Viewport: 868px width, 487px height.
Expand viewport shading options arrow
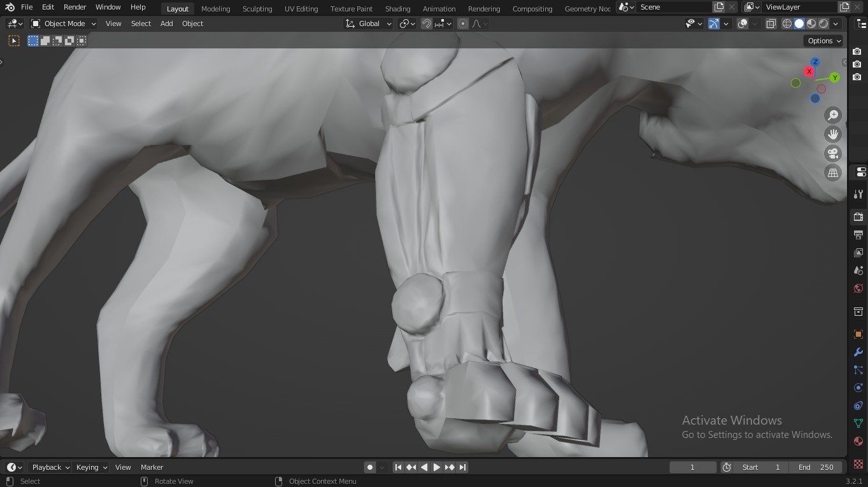(x=836, y=24)
